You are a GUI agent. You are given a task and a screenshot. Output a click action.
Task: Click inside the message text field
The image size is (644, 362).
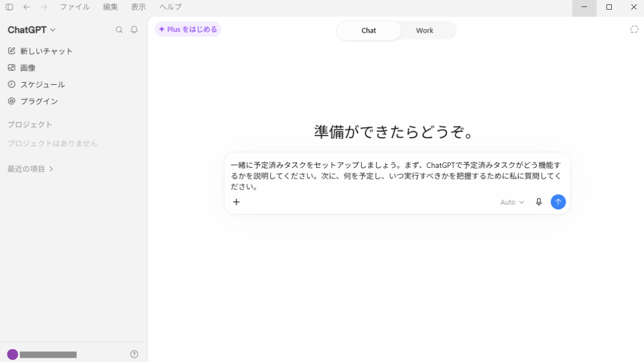(396, 176)
